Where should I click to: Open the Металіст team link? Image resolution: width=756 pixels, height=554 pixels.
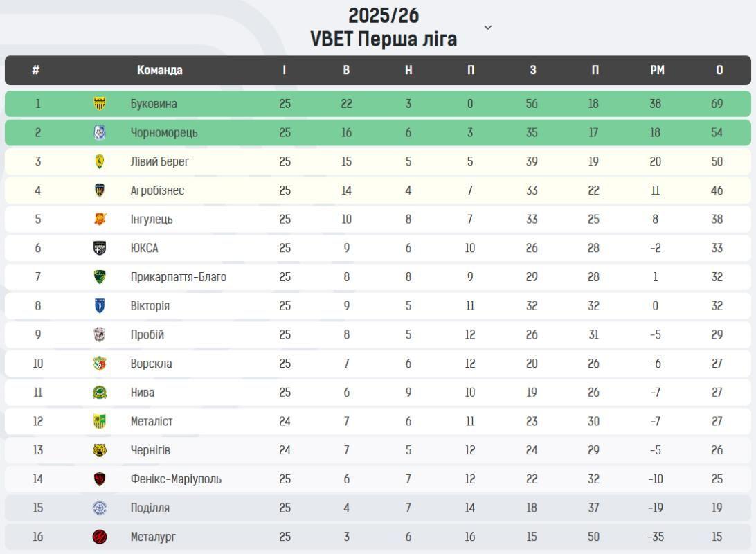coord(151,421)
